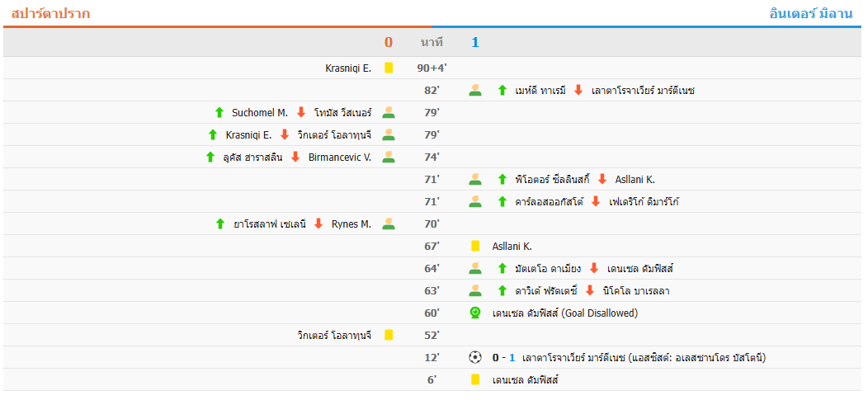
Task: Click the yellow card beside วิกเตอร์ โอลาทุนจี at 52'
Action: 388,335
